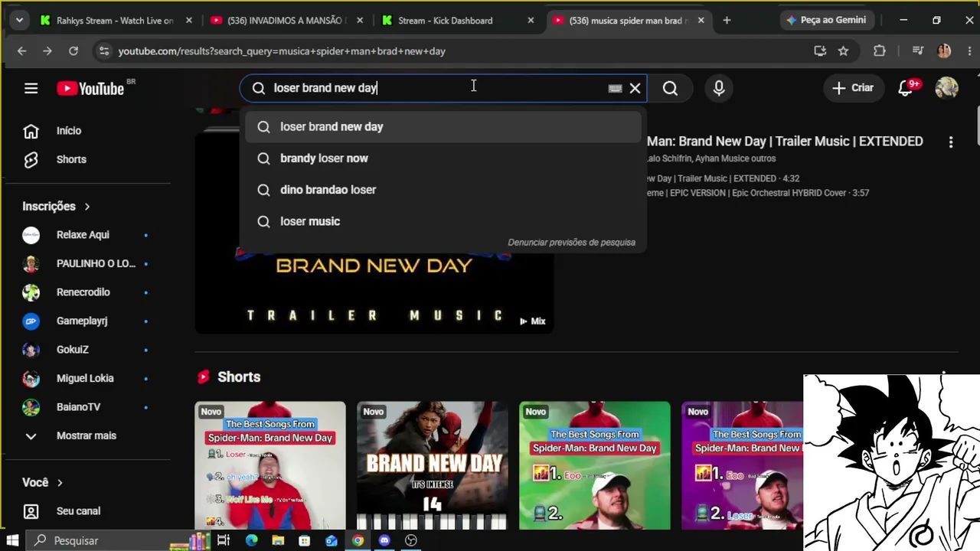Select suggestion 'loser brand new day'
Viewport: 980px width, 551px height.
pos(443,127)
